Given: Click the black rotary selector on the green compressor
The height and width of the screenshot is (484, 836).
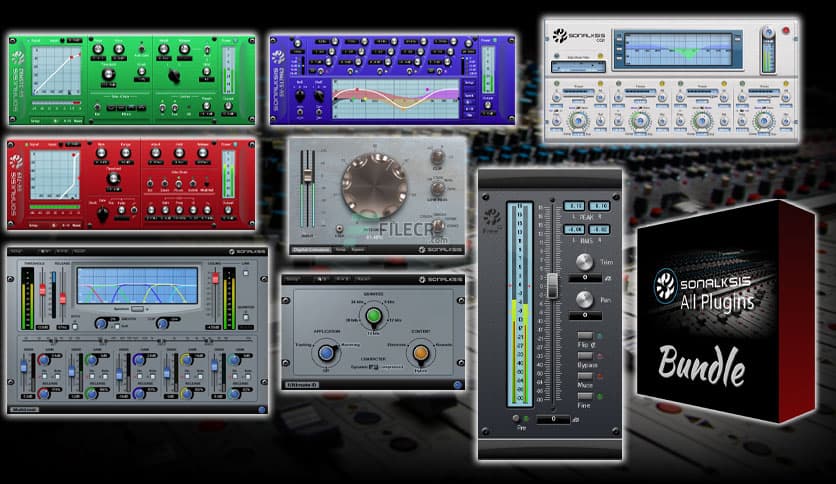Looking at the screenshot, I should (174, 76).
